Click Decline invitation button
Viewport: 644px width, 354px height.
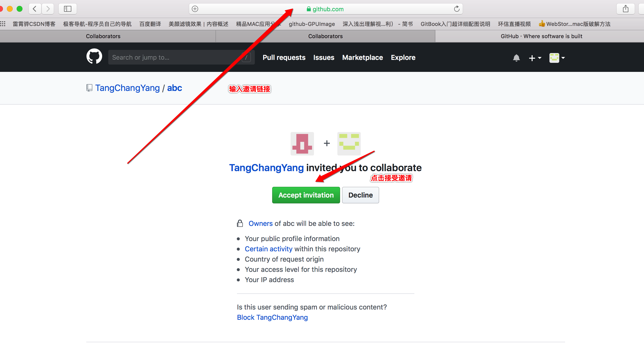click(361, 195)
